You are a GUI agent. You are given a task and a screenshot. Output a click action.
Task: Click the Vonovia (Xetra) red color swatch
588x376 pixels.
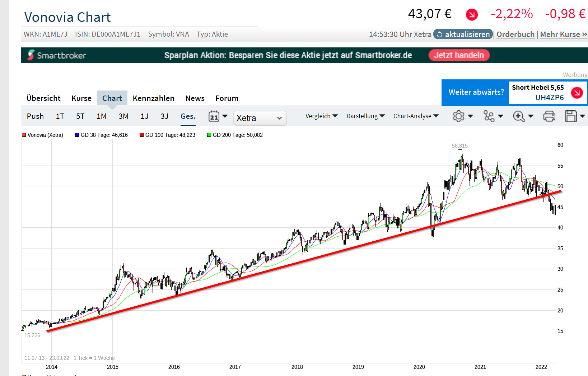pyautogui.click(x=24, y=135)
